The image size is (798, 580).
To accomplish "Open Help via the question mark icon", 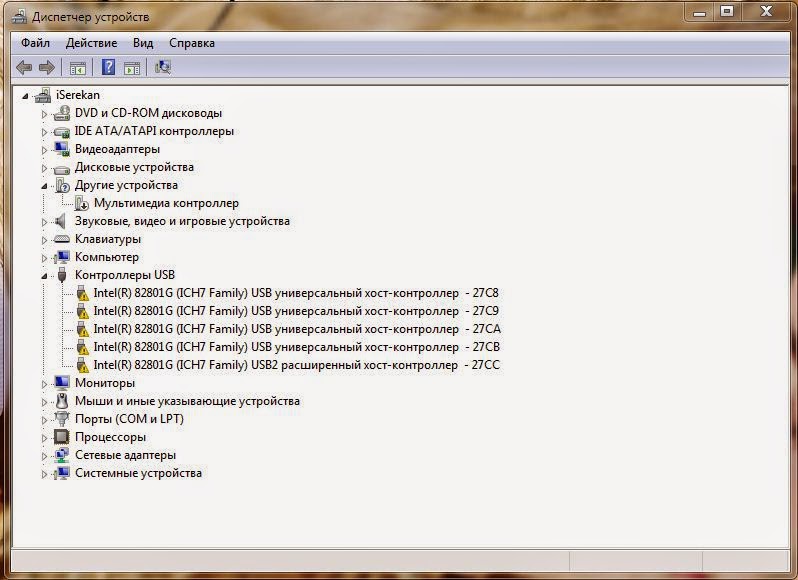I will [108, 67].
